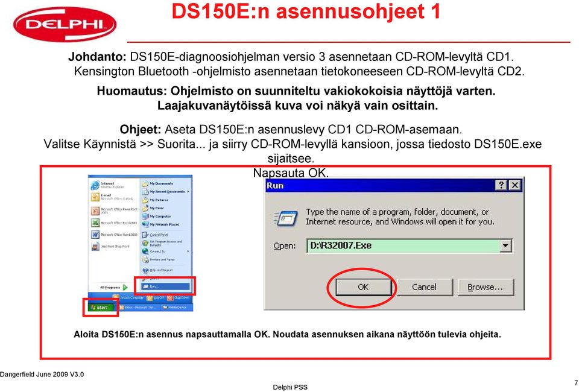Open Internet Explorer from Start menu
The height and width of the screenshot is (392, 579).
(107, 185)
